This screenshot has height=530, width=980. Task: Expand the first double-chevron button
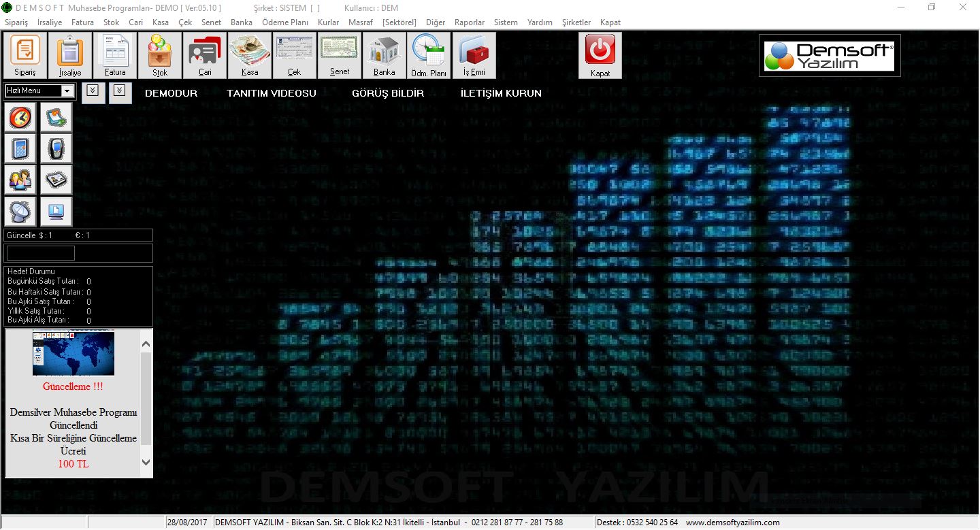pos(93,91)
